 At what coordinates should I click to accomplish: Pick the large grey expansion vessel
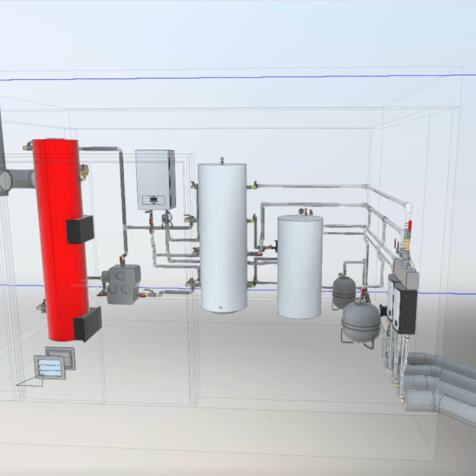point(361,322)
